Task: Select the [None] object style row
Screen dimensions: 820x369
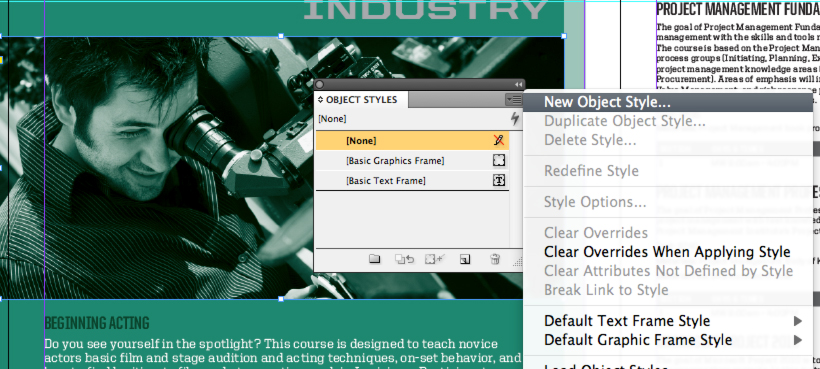Action: point(412,141)
